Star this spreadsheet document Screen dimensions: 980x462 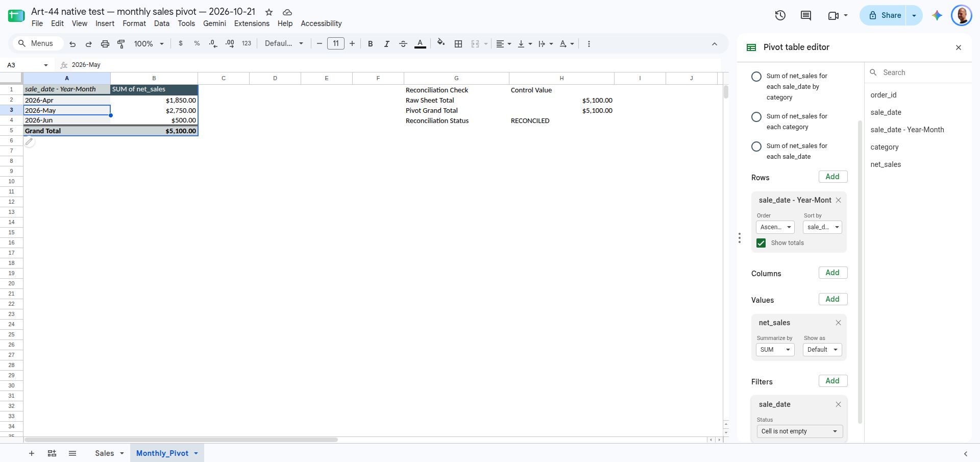tap(269, 12)
